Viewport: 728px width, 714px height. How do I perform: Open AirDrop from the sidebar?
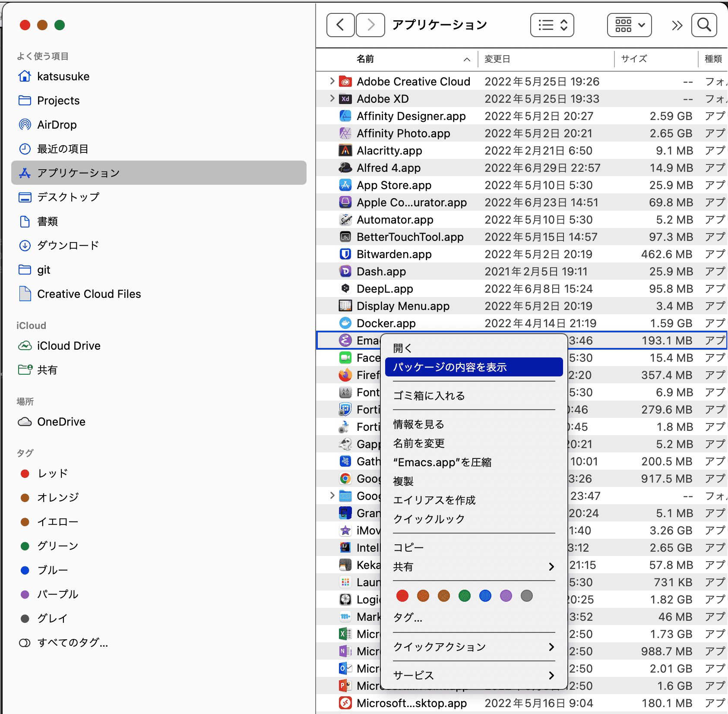(57, 125)
